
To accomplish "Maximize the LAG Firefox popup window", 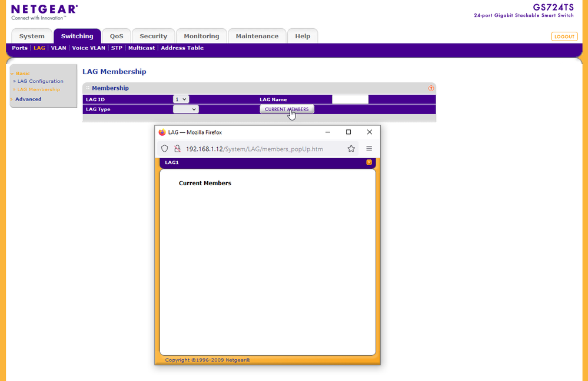I will click(348, 132).
